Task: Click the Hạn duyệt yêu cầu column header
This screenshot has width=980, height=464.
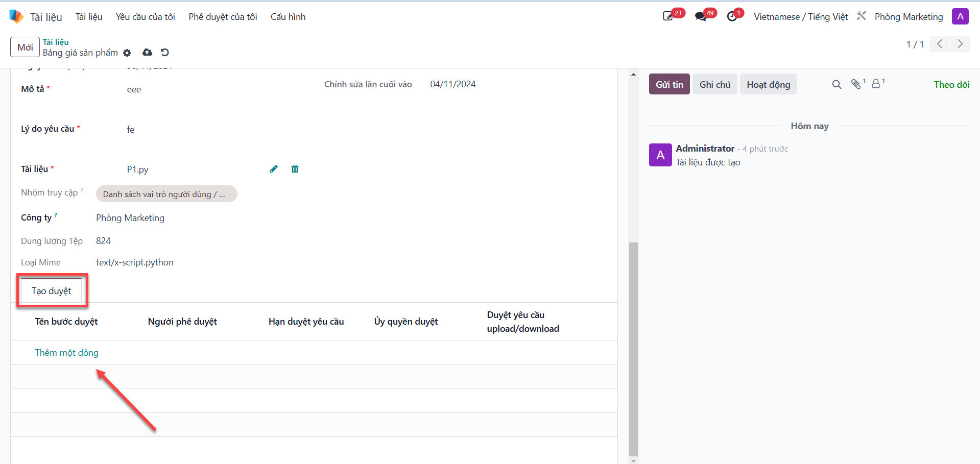Action: (x=306, y=322)
